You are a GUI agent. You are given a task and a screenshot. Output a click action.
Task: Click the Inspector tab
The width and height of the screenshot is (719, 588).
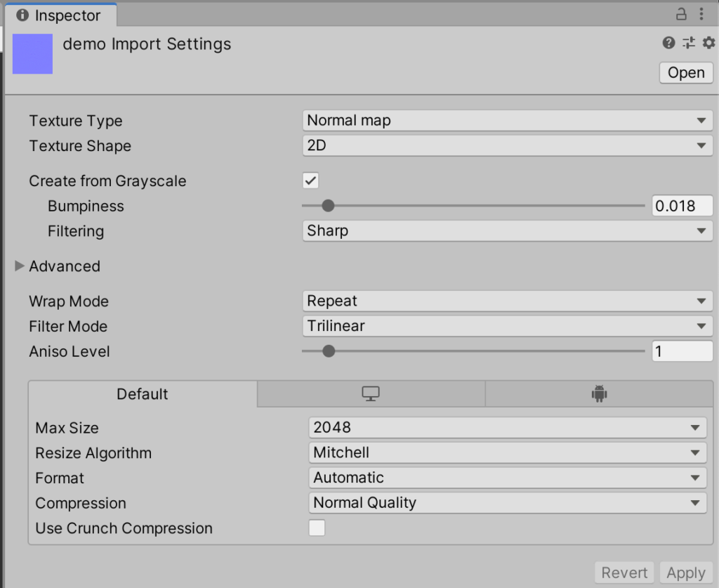(60, 15)
